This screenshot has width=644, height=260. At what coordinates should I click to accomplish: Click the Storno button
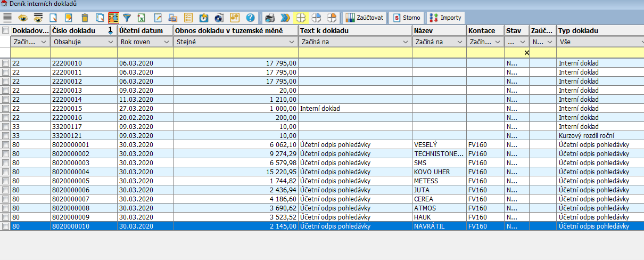[406, 18]
